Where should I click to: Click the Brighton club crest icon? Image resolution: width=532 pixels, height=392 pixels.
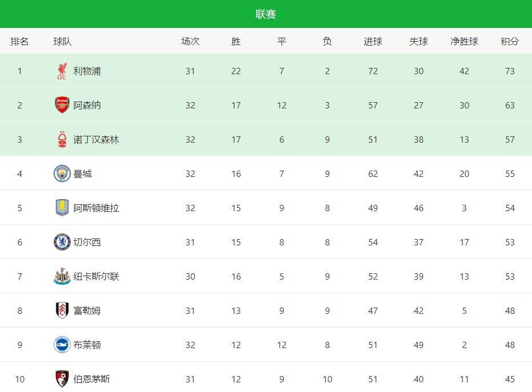[62, 345]
